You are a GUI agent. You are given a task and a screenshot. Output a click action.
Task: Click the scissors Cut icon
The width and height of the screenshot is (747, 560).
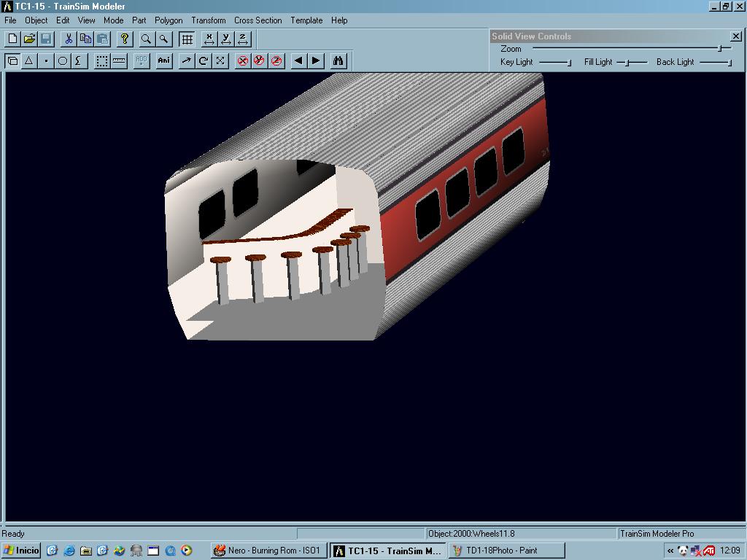pyautogui.click(x=69, y=39)
